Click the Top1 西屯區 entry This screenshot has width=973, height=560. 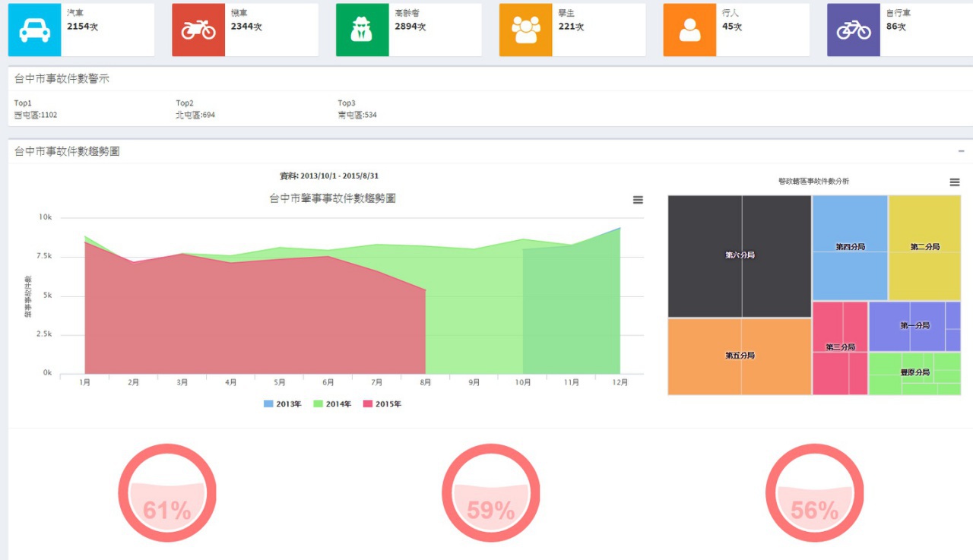[x=36, y=115]
